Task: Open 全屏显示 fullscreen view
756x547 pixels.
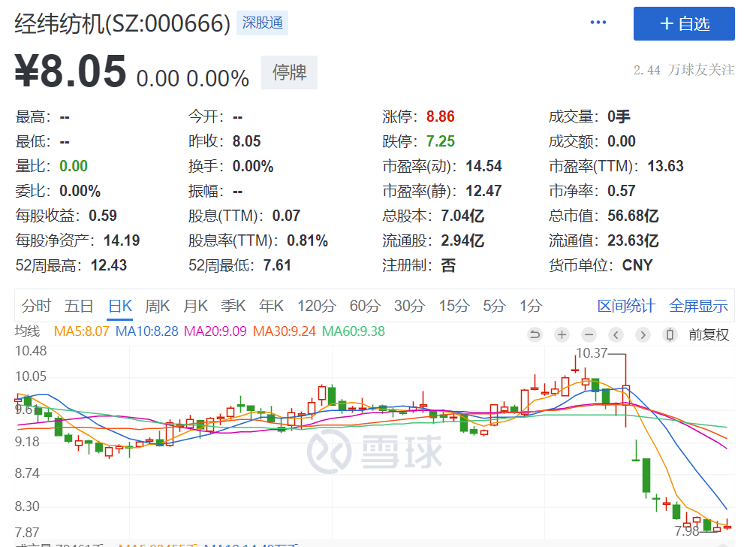Action: click(698, 306)
